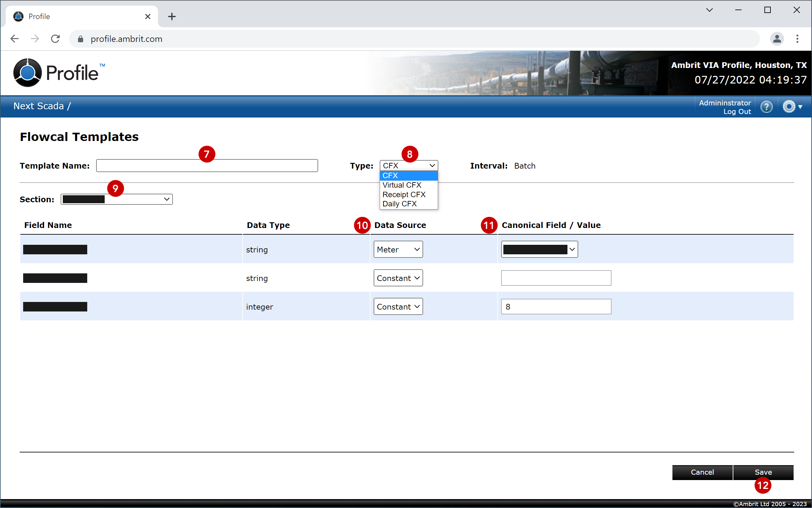The height and width of the screenshot is (508, 812).
Task: Click the Flowcal Templates heading
Action: (79, 137)
